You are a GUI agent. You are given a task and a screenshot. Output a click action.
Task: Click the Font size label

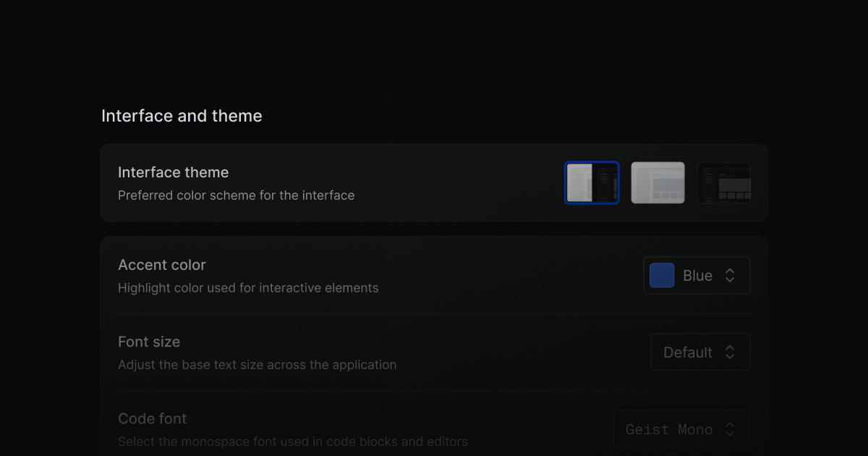pyautogui.click(x=149, y=342)
